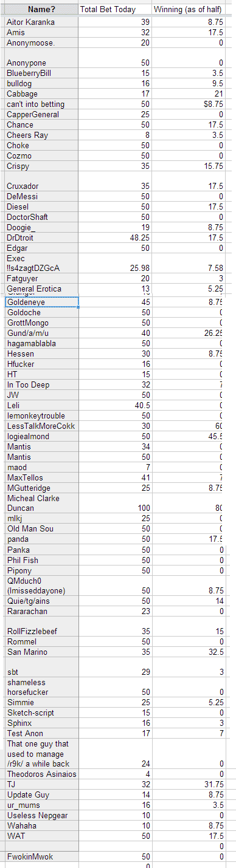Select the Name? column header
The width and height of the screenshot is (236, 868).
tap(41, 10)
